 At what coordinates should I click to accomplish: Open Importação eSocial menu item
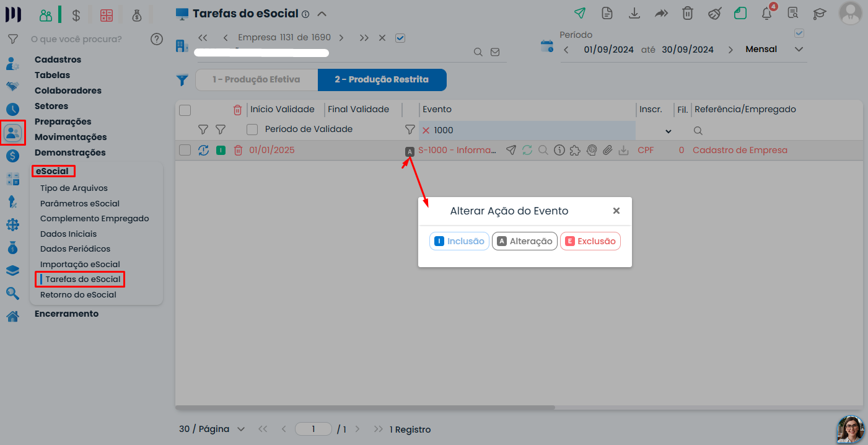click(80, 265)
